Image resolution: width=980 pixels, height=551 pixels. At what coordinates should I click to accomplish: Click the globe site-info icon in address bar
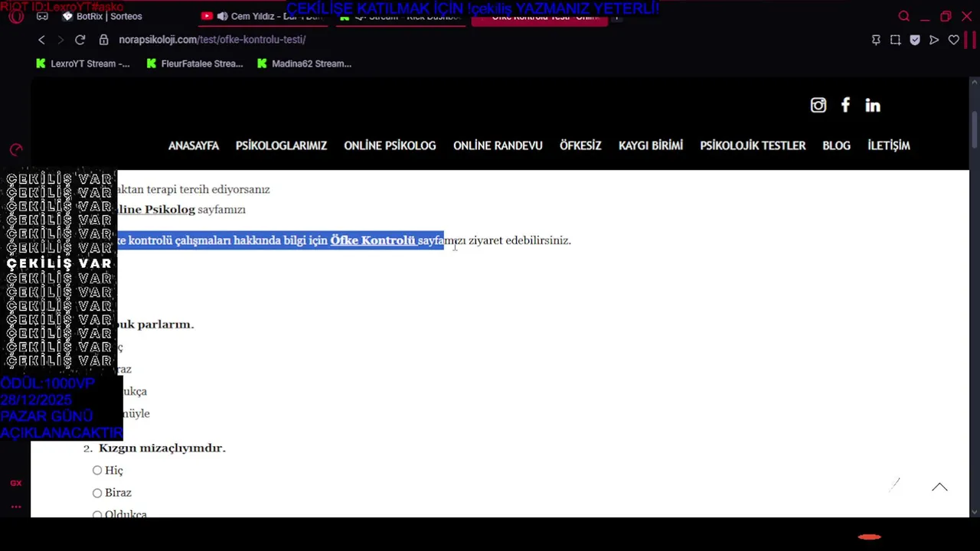click(104, 40)
